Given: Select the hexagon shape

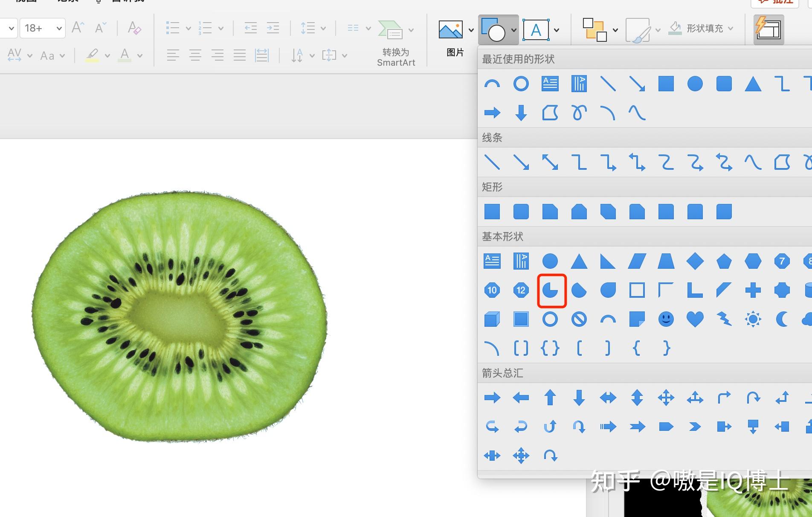Looking at the screenshot, I should click(x=753, y=261).
